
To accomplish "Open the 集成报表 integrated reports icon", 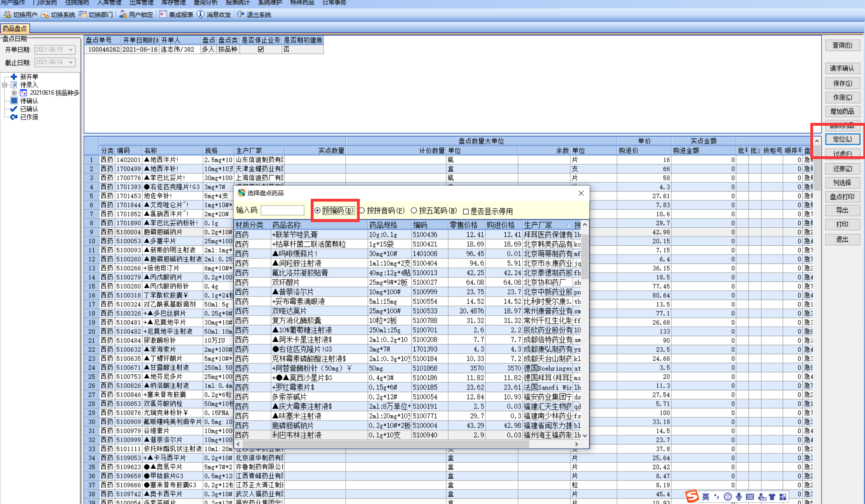I will tap(163, 15).
